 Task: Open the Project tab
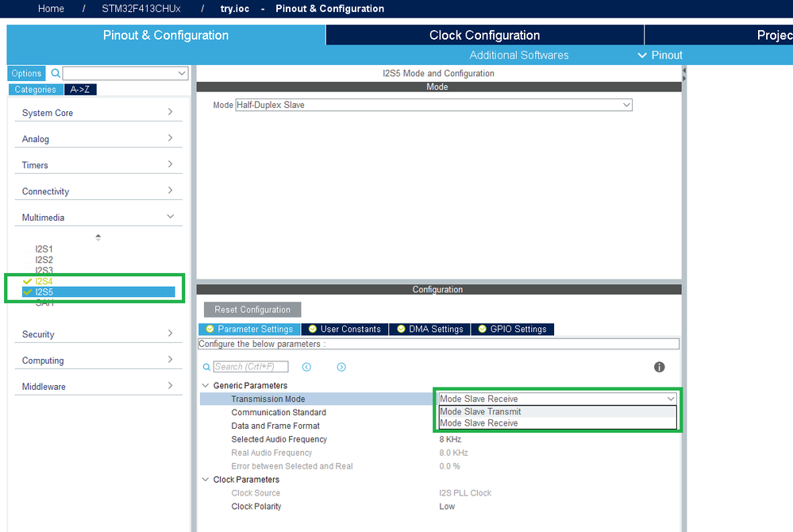pos(718,35)
